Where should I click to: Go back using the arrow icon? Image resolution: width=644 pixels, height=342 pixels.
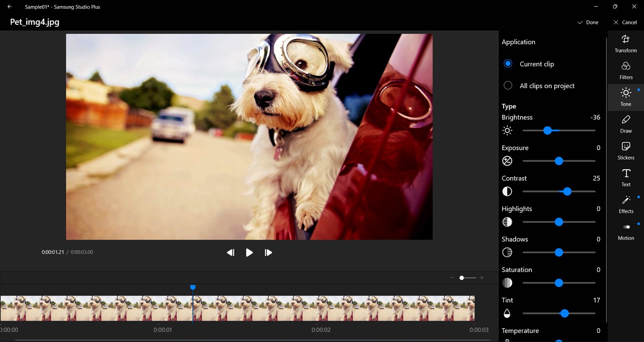pos(10,7)
